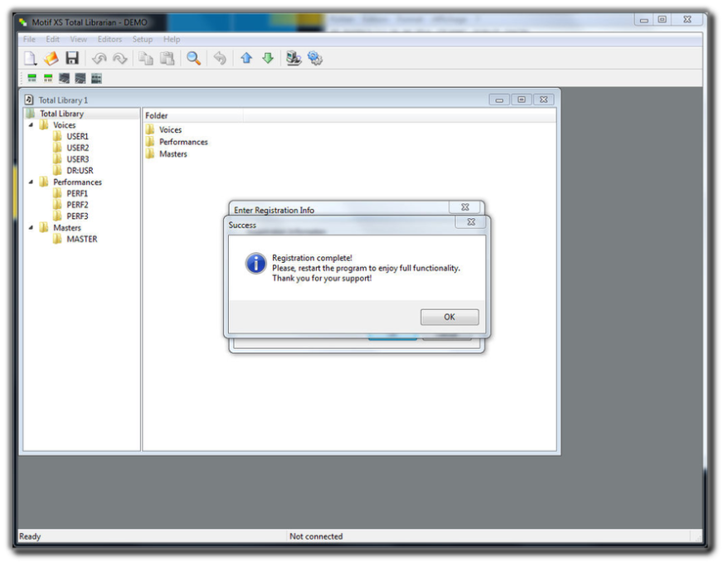Click the grey back arrow toolbar icon
The width and height of the screenshot is (728, 568).
pos(220,59)
